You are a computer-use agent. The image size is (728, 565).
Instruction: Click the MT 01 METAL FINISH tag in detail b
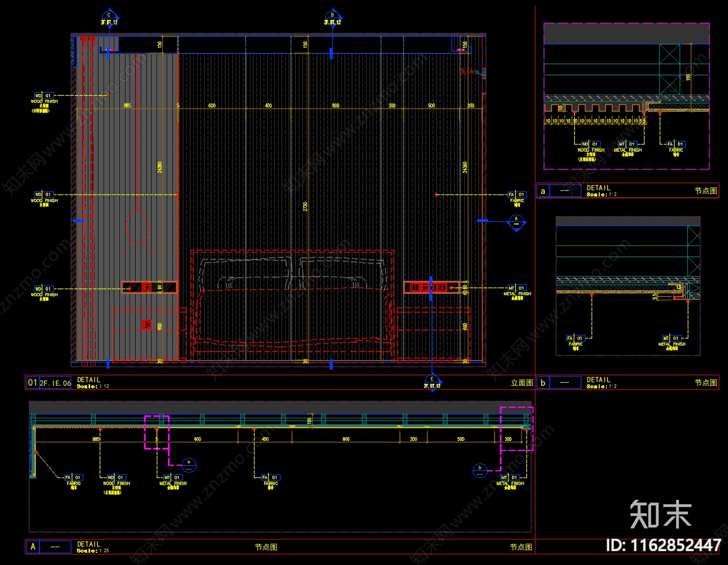tap(672, 343)
